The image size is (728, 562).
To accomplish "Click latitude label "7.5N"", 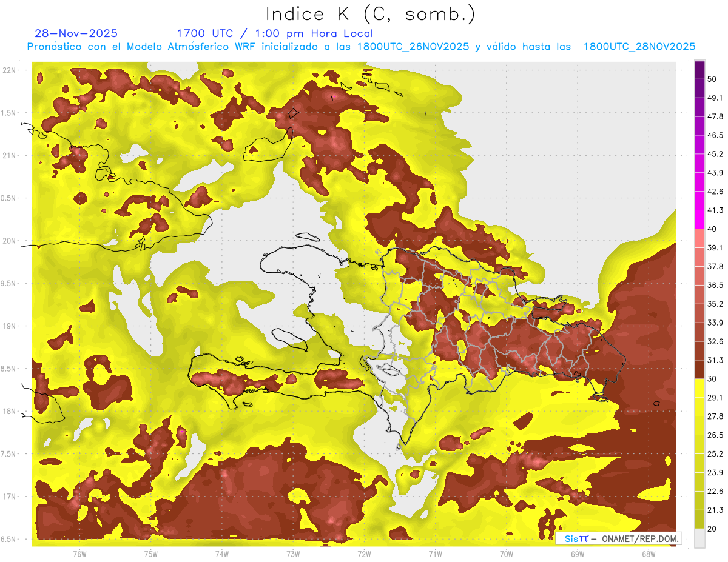I will [x=9, y=454].
